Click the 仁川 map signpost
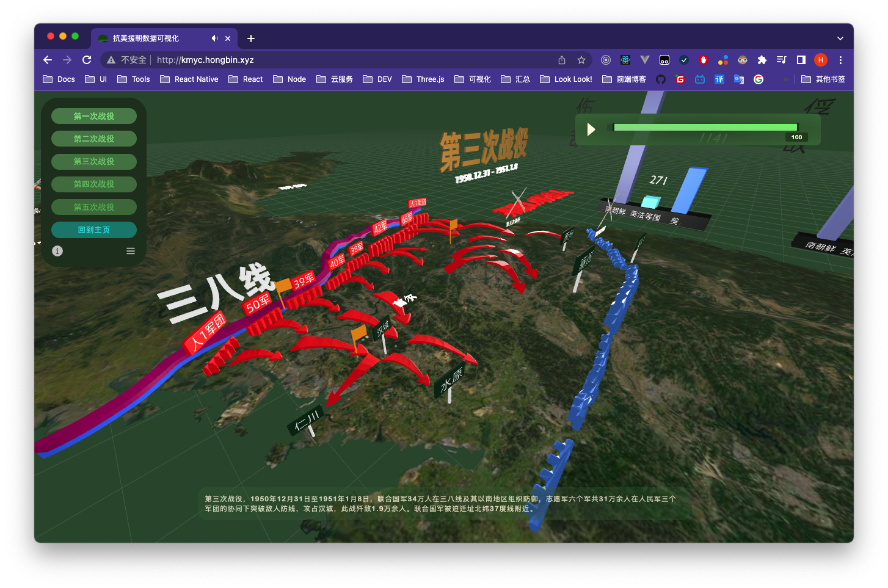888x588 pixels. click(x=307, y=420)
